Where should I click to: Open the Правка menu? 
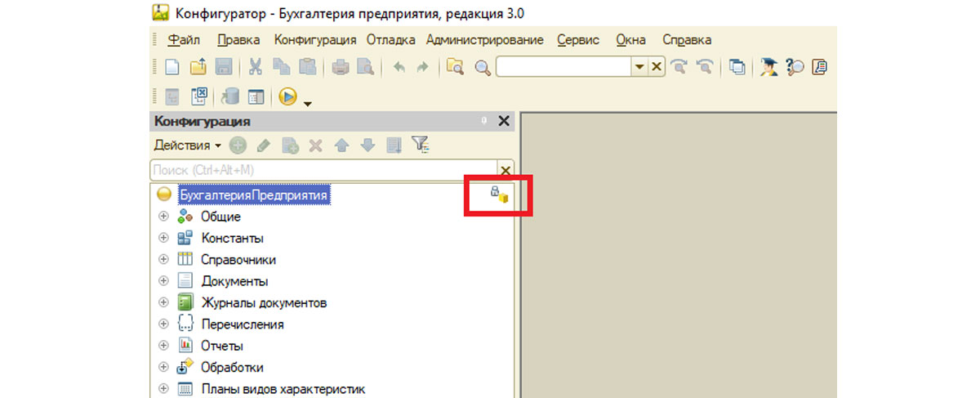(239, 39)
